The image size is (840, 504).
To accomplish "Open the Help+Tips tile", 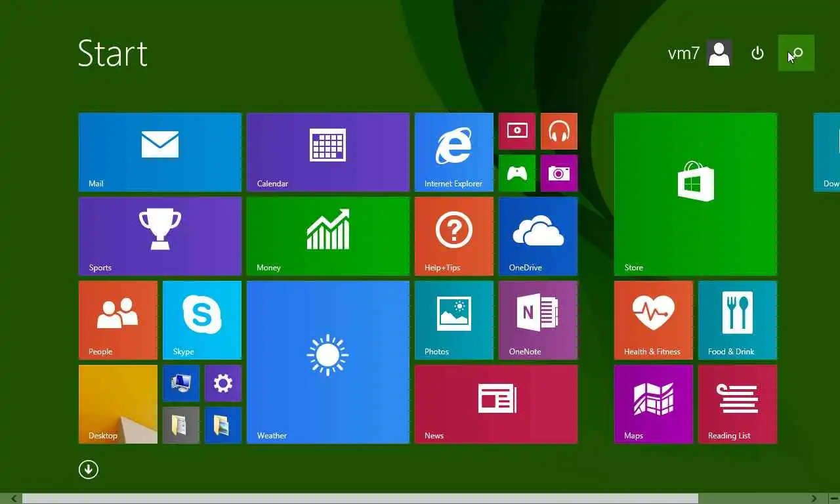I will (454, 236).
